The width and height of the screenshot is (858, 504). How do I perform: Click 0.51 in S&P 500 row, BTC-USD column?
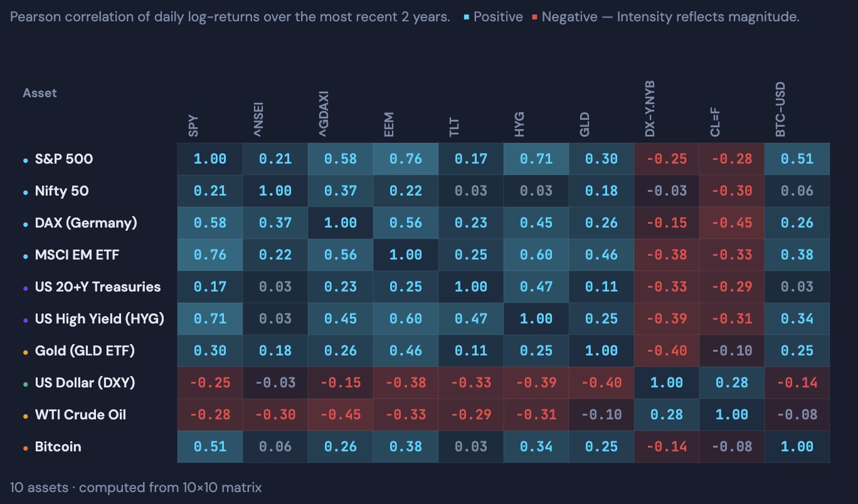797,159
